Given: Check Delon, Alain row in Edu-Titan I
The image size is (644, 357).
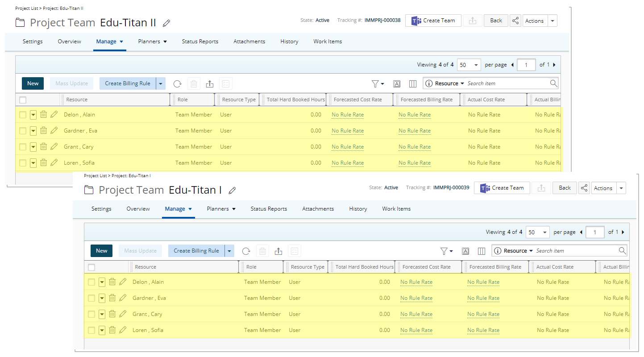Looking at the screenshot, I should (x=91, y=282).
